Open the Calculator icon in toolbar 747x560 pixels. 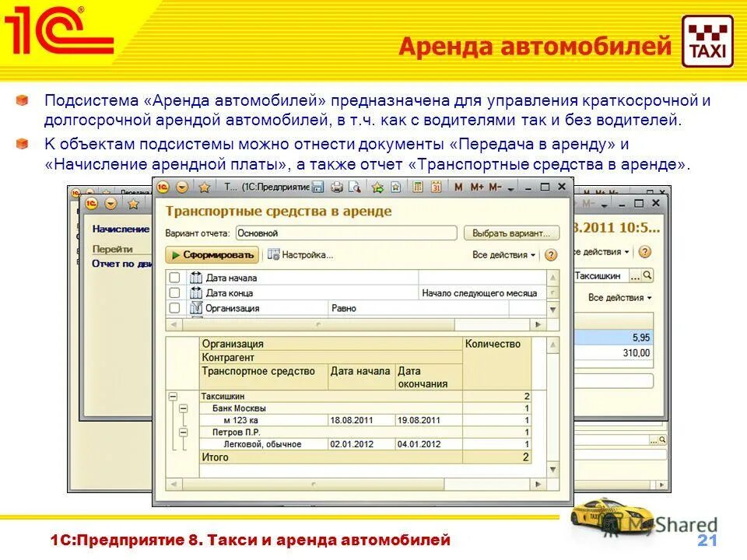[x=417, y=186]
